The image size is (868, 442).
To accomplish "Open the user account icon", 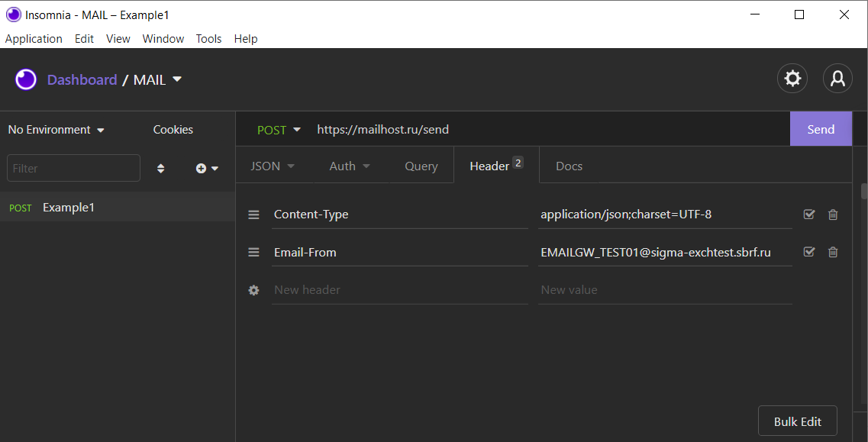I will click(x=837, y=79).
